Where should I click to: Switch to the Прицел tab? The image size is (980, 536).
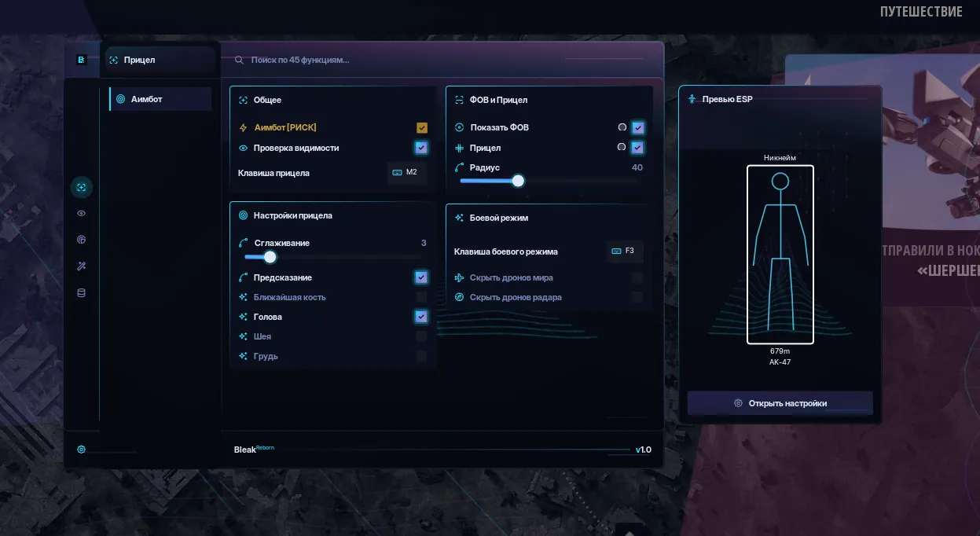pos(160,60)
